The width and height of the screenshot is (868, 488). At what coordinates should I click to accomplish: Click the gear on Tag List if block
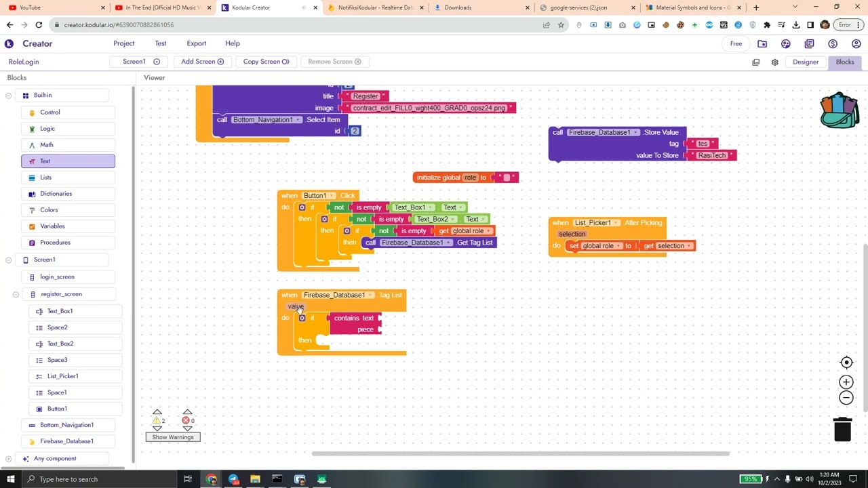[302, 318]
